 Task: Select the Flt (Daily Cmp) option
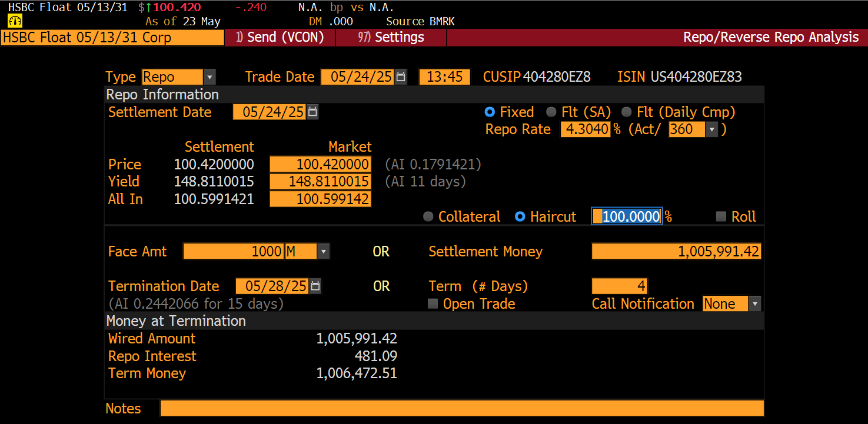pos(626,112)
